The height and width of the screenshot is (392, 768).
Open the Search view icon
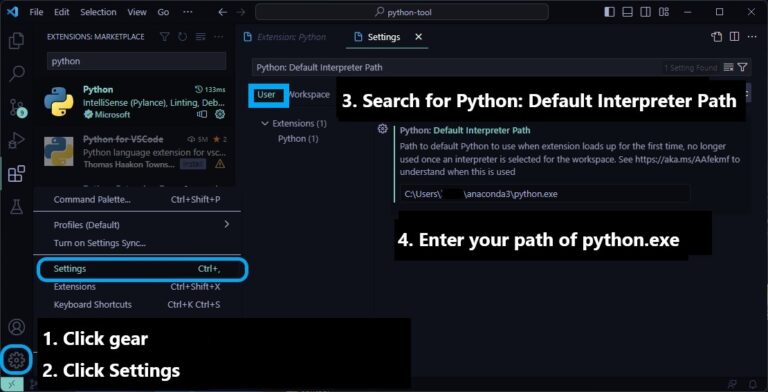[x=17, y=74]
